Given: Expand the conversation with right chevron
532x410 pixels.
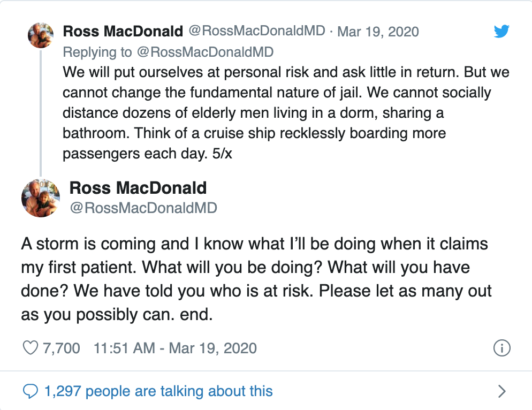Looking at the screenshot, I should (502, 391).
